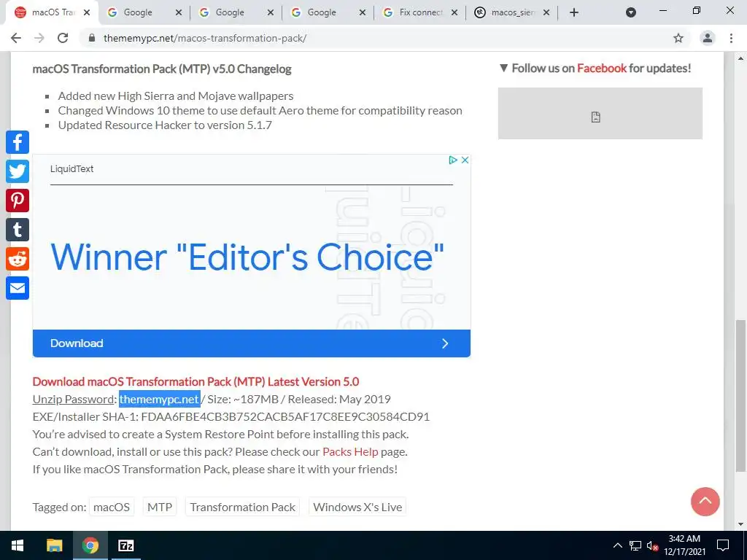Open a new tab with plus icon

click(574, 12)
